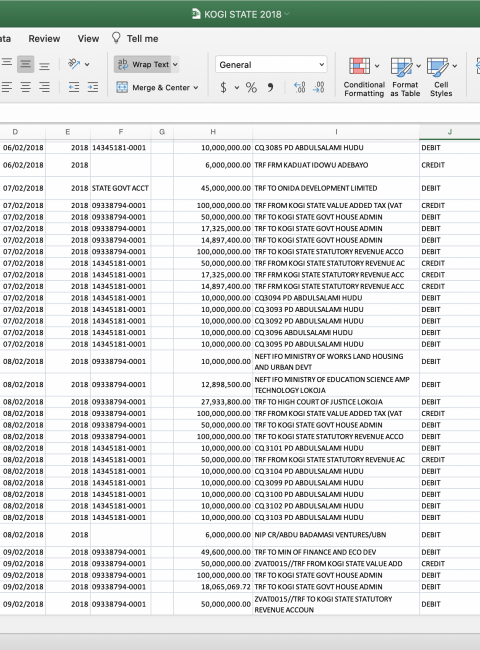
Task: Select column H header
Action: pos(213,132)
